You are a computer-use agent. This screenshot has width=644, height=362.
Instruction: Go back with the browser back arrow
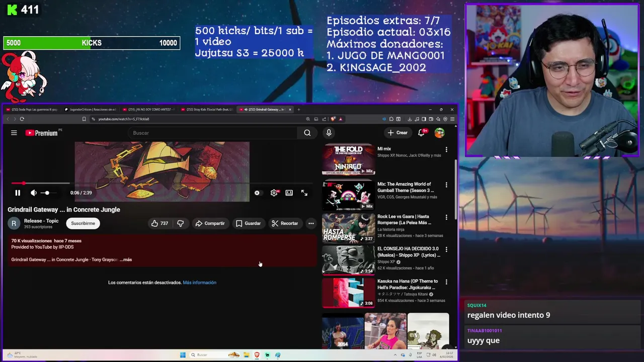pyautogui.click(x=8, y=119)
